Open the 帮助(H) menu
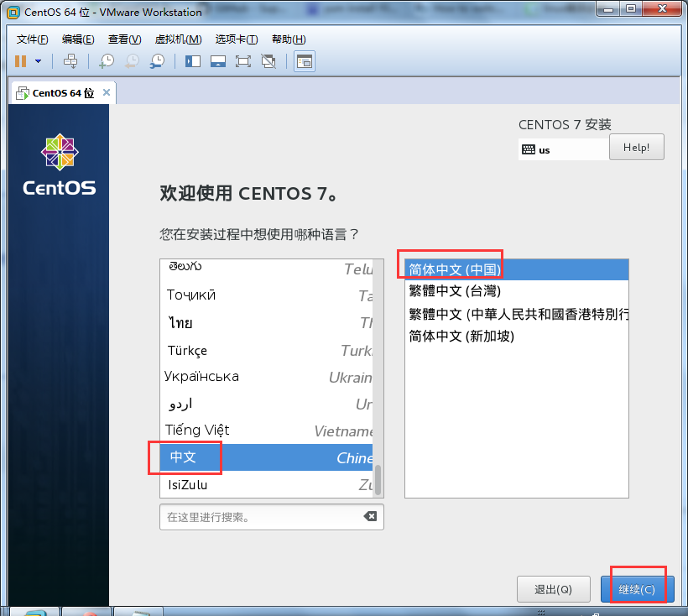 pos(289,39)
